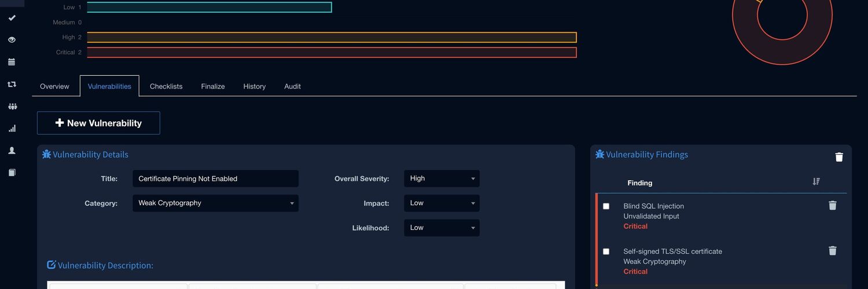
Task: Click the trash icon in the Vulnerability Findings header
Action: [x=839, y=157]
